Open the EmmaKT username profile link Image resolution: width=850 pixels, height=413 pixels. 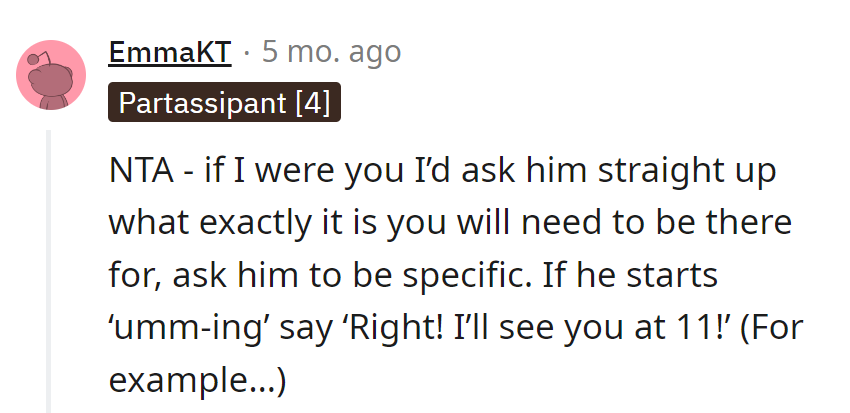(169, 52)
